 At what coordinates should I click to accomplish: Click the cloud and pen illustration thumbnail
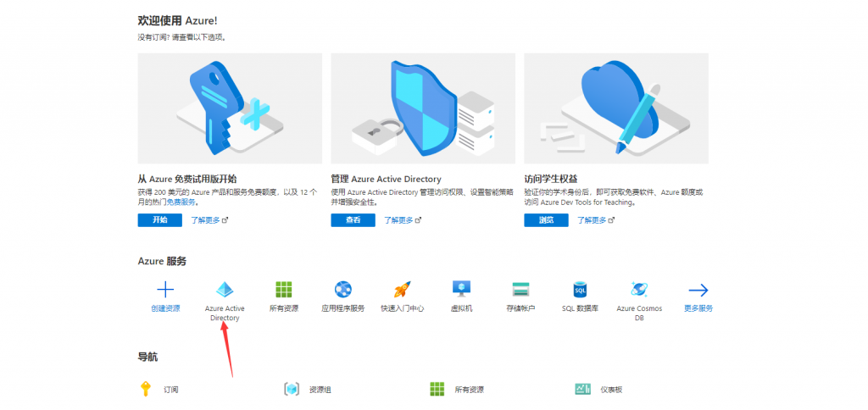click(x=616, y=108)
